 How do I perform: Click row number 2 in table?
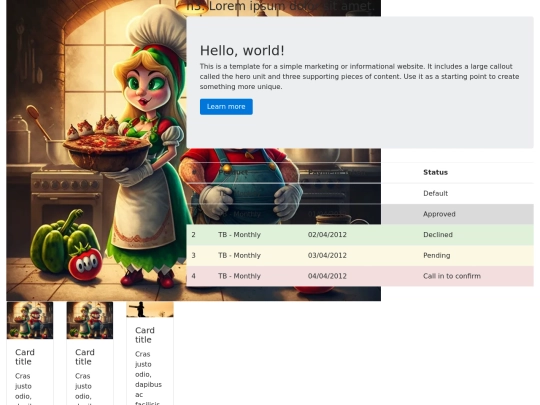click(194, 235)
